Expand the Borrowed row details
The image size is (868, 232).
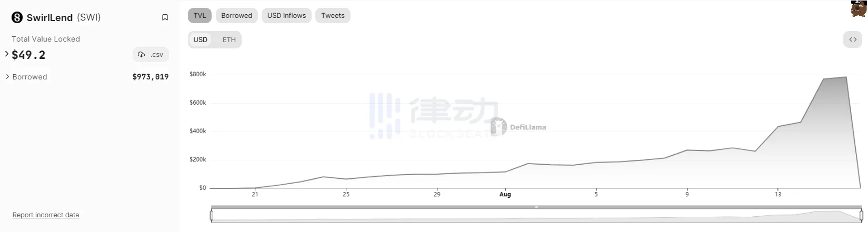[7, 77]
